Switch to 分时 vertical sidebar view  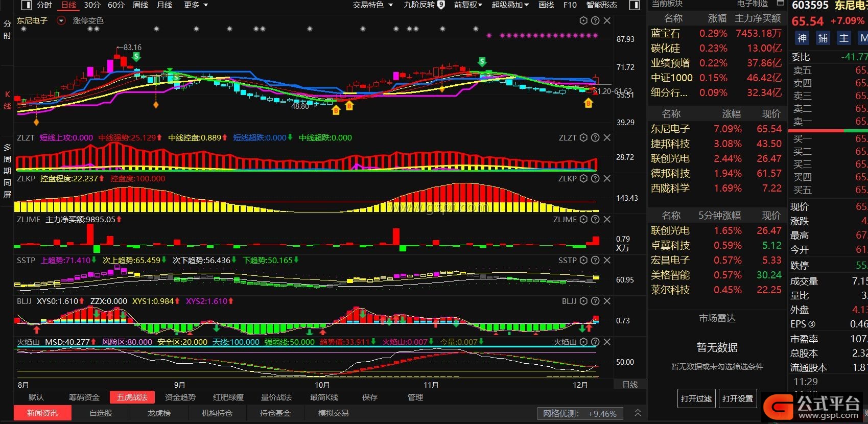pos(7,30)
